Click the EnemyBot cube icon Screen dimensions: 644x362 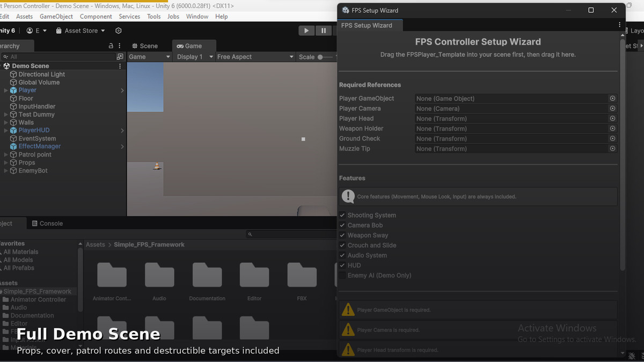tap(14, 171)
